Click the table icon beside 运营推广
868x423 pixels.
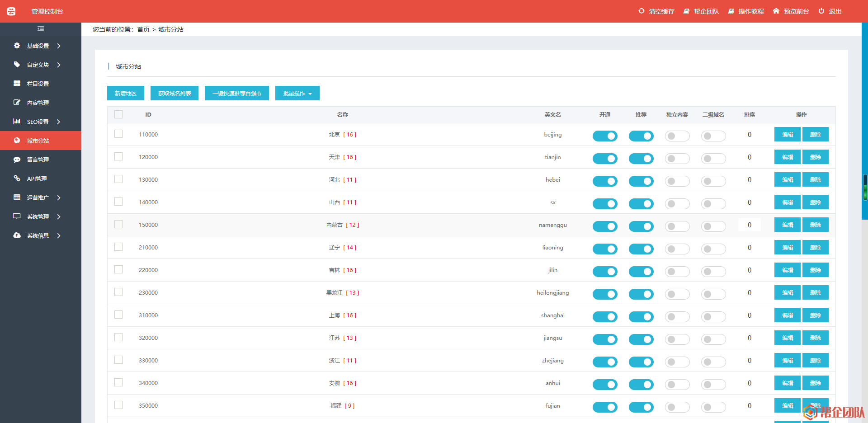coord(17,197)
